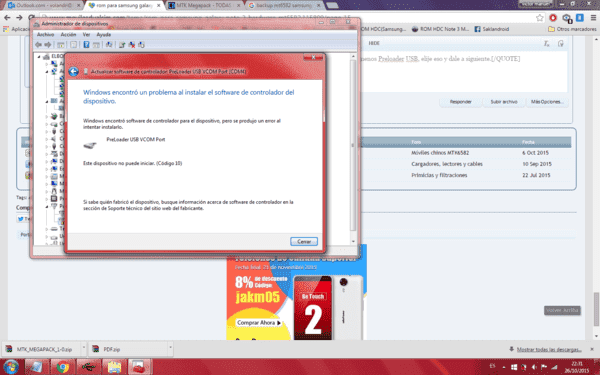Click the HIDE tag in editor toolbar
Screen dimensions: 600x375
374,43
